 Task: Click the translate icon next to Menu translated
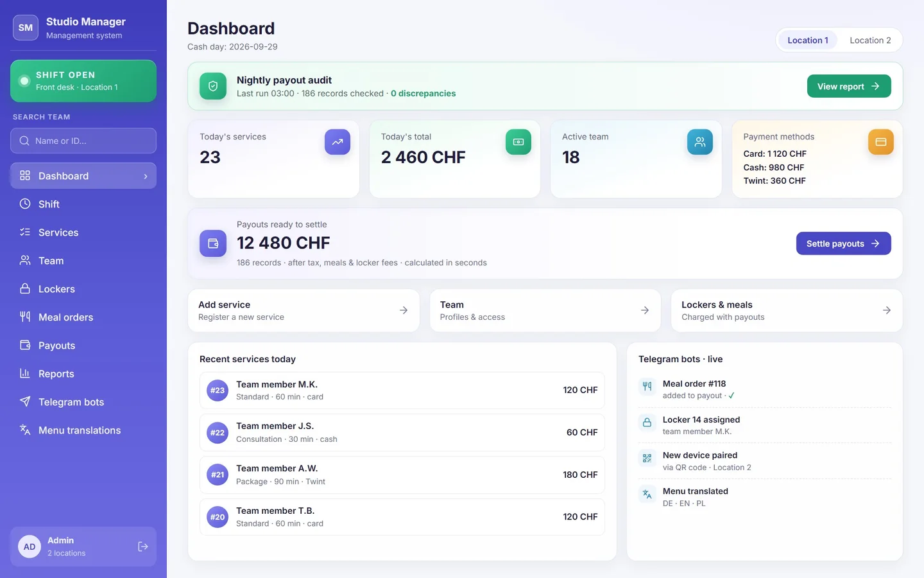(x=647, y=495)
